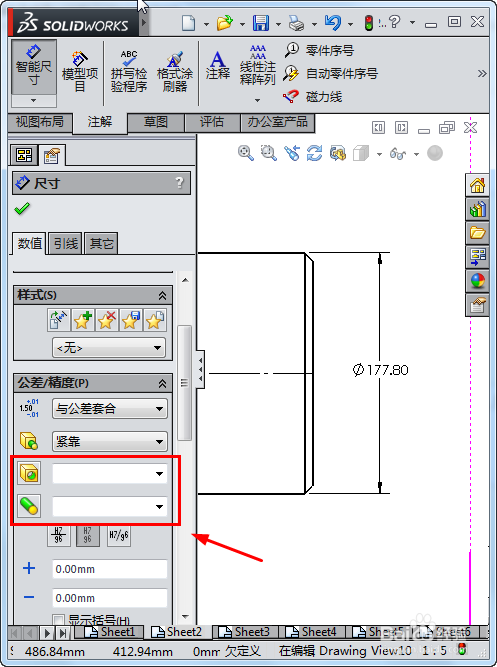Create a new document
497x667 pixels.
coord(188,23)
